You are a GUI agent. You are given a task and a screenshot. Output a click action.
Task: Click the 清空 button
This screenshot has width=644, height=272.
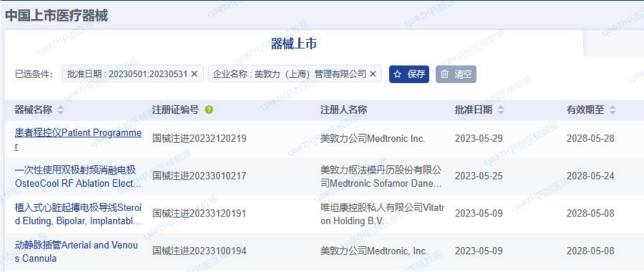[456, 75]
